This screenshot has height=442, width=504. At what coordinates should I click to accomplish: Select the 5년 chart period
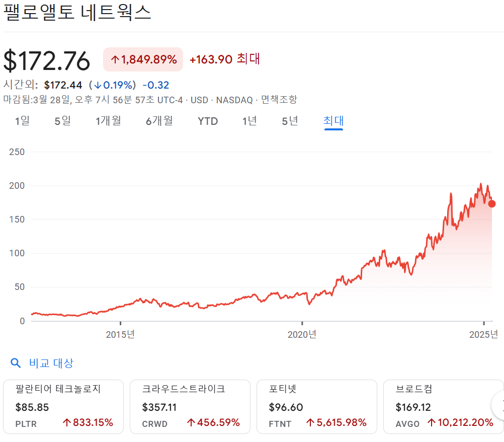click(289, 121)
